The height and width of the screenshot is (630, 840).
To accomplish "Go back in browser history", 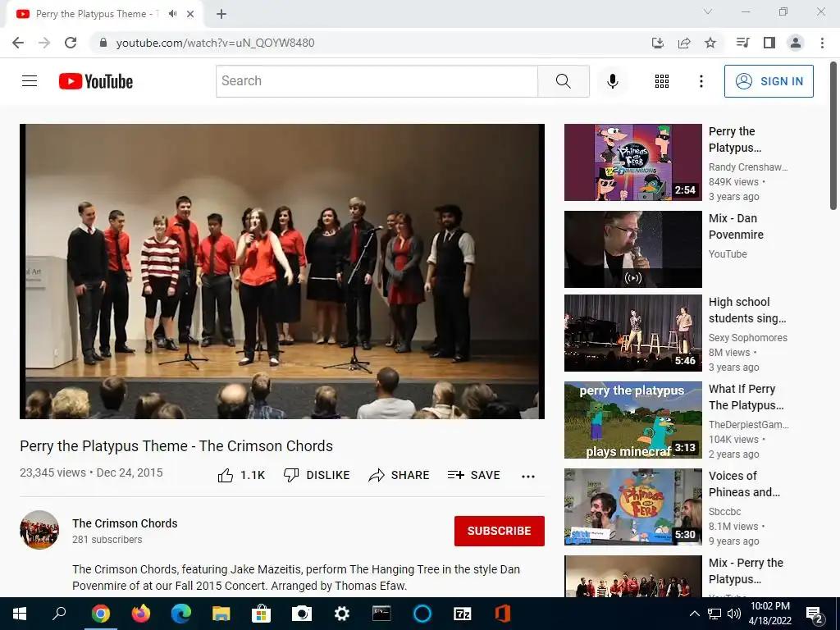I will coord(18,43).
